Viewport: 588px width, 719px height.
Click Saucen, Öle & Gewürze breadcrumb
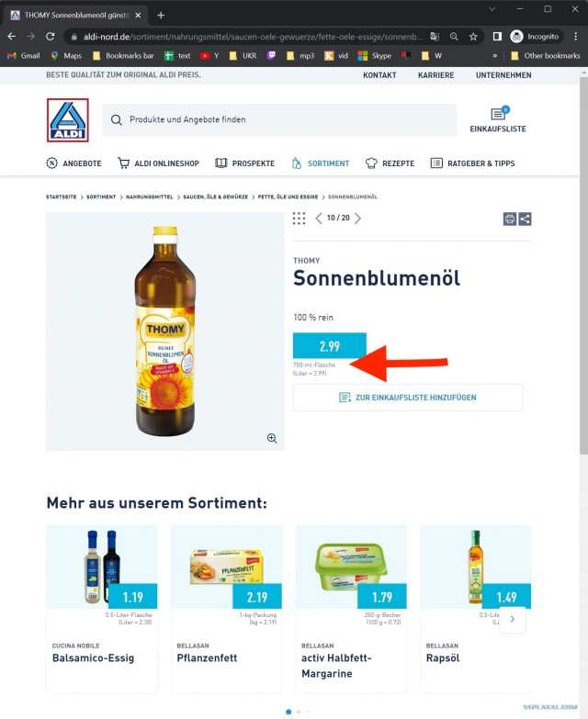pos(216,197)
